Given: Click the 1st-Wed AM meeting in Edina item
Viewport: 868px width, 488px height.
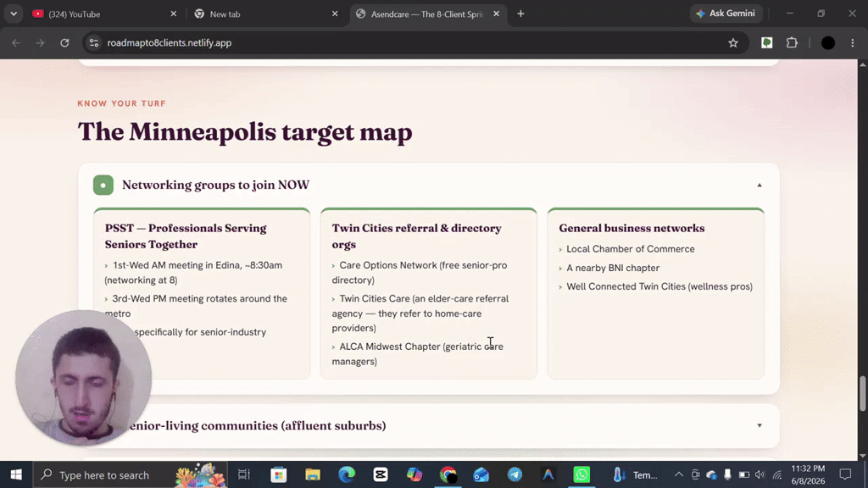Looking at the screenshot, I should pos(193,273).
